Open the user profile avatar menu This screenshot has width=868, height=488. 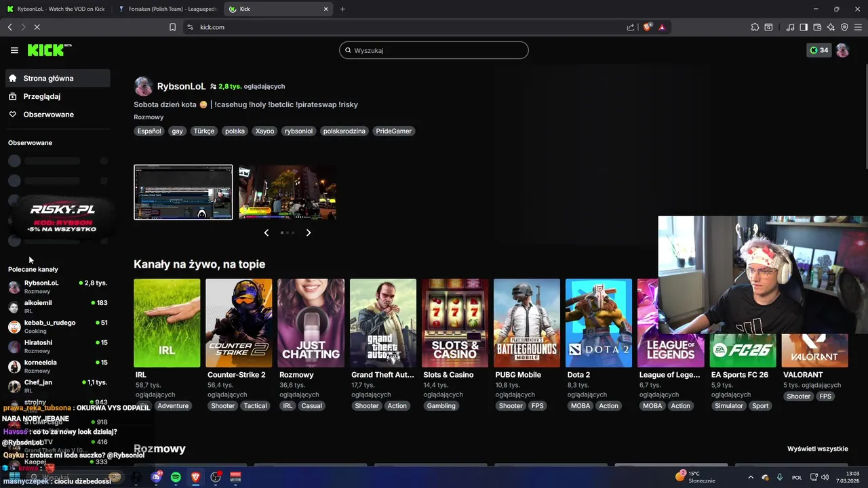pyautogui.click(x=842, y=50)
